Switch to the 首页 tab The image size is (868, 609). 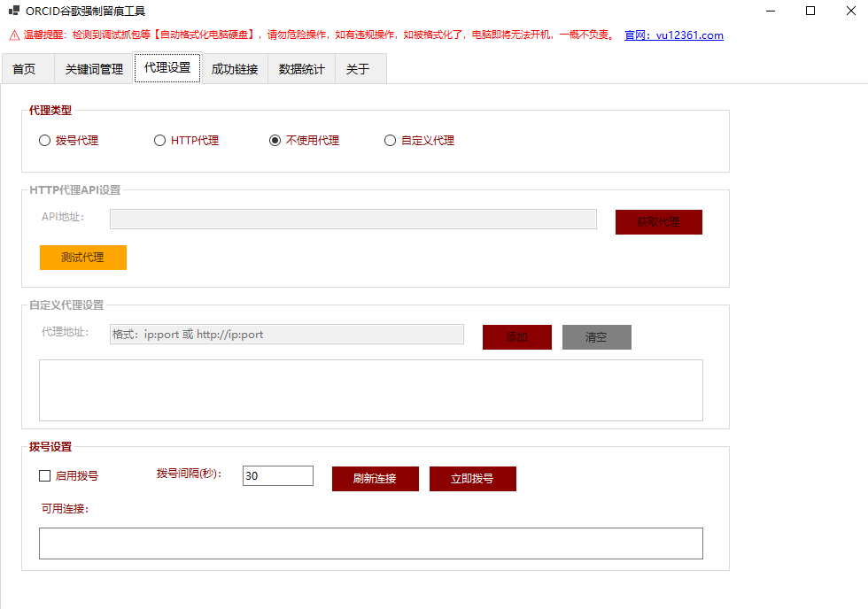point(24,69)
